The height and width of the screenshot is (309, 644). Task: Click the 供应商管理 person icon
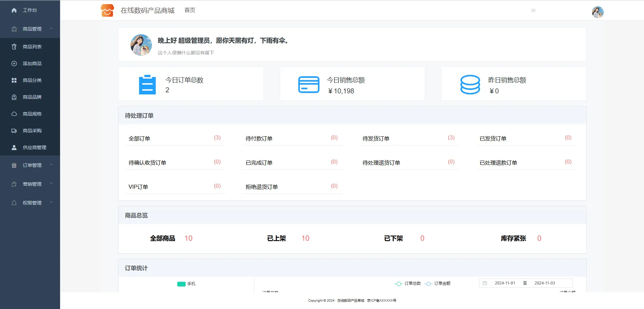coord(14,147)
